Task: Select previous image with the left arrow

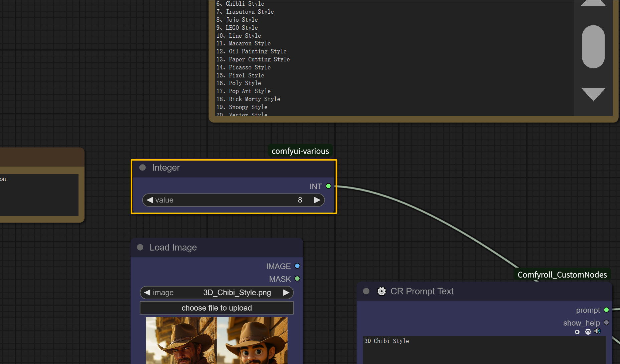Action: coord(147,293)
